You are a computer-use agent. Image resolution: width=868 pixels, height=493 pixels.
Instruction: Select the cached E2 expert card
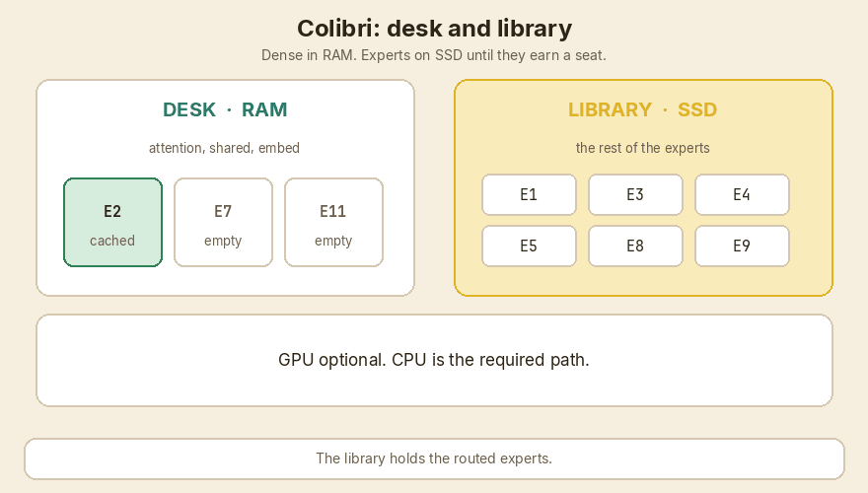112,223
